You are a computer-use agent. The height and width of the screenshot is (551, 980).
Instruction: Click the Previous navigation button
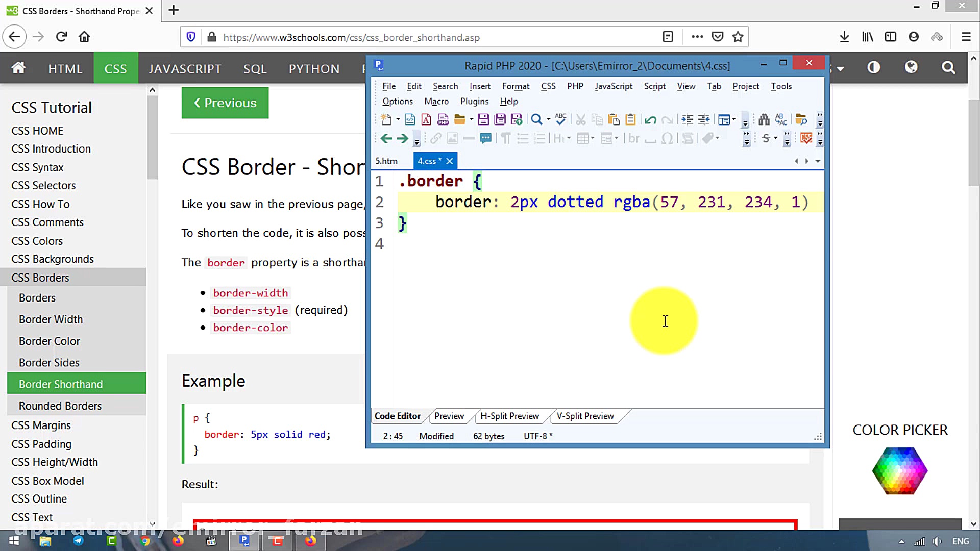pyautogui.click(x=225, y=103)
